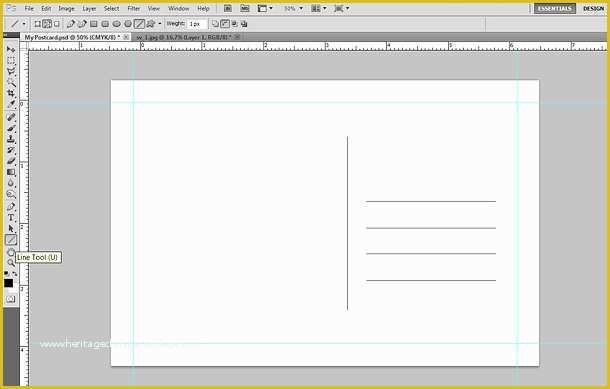
Task: Toggle Subtract from path area option
Action: click(225, 24)
